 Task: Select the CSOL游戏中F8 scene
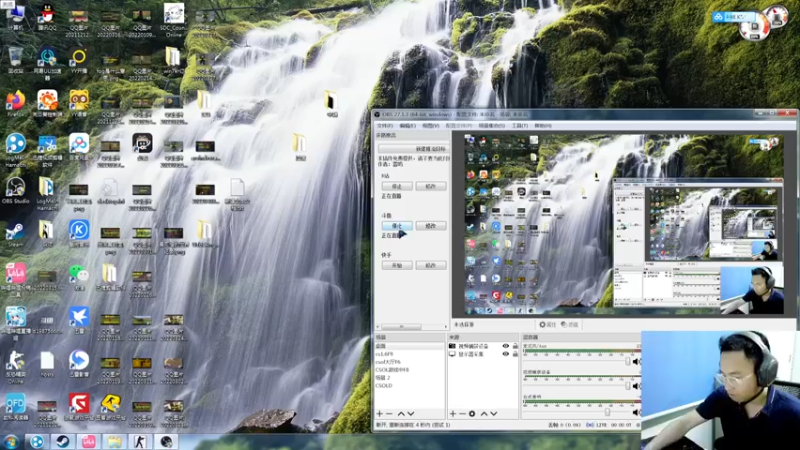click(410, 369)
